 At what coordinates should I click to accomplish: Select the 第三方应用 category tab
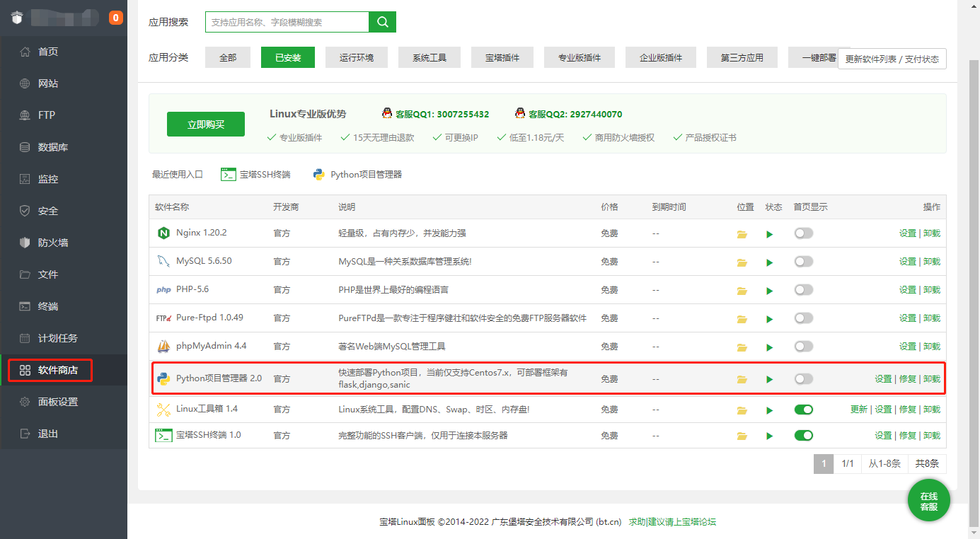pyautogui.click(x=742, y=57)
